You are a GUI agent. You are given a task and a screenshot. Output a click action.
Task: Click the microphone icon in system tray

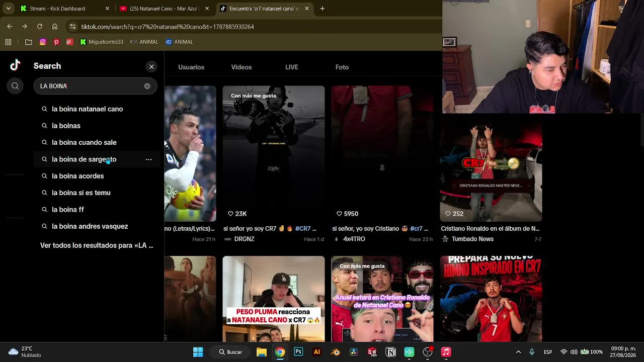coord(532,352)
